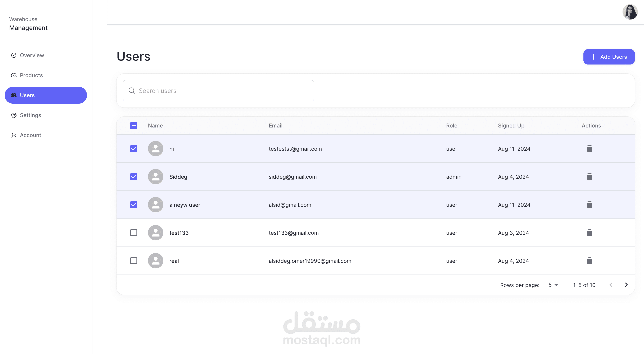The height and width of the screenshot is (354, 644).
Task: Select the test133 row checkbox
Action: click(x=134, y=233)
